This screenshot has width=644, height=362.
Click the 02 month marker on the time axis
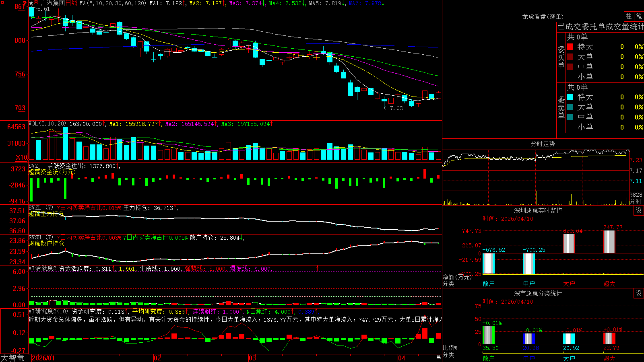[x=157, y=358]
